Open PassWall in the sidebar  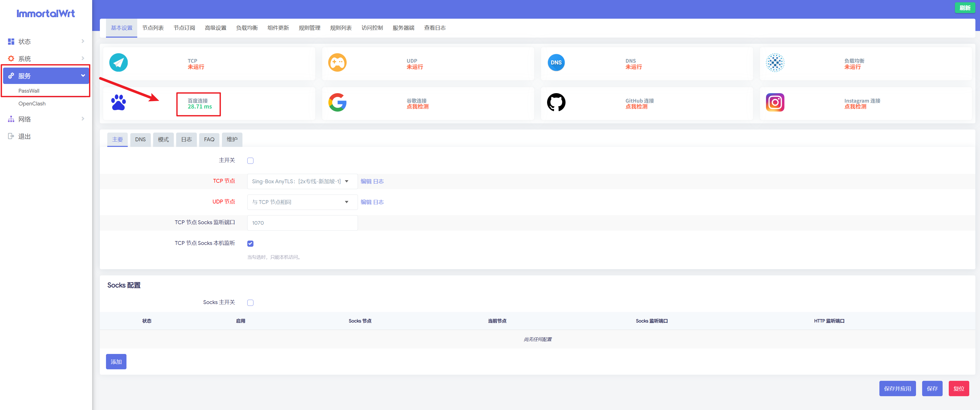(x=29, y=91)
